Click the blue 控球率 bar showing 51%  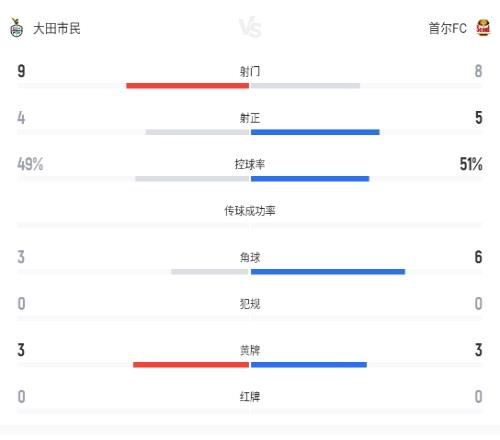click(310, 179)
